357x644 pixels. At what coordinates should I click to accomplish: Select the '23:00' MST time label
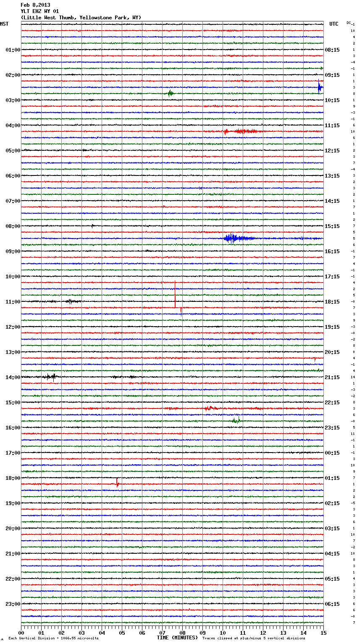pyautogui.click(x=13, y=604)
